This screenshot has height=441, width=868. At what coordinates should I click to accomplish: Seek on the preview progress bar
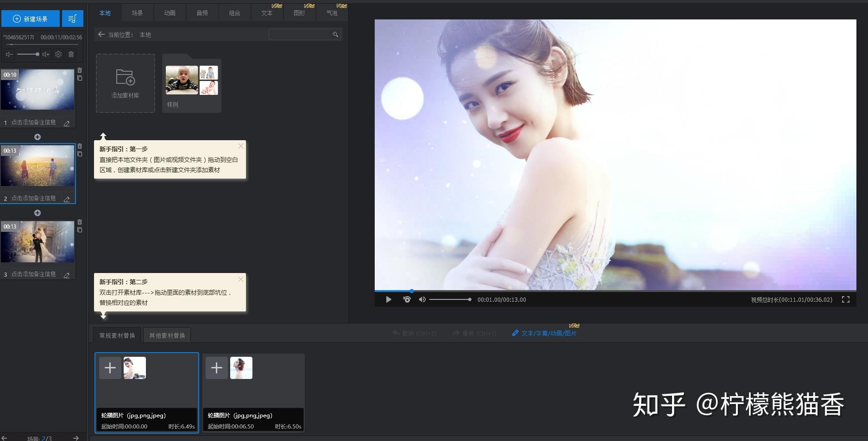coord(615,291)
